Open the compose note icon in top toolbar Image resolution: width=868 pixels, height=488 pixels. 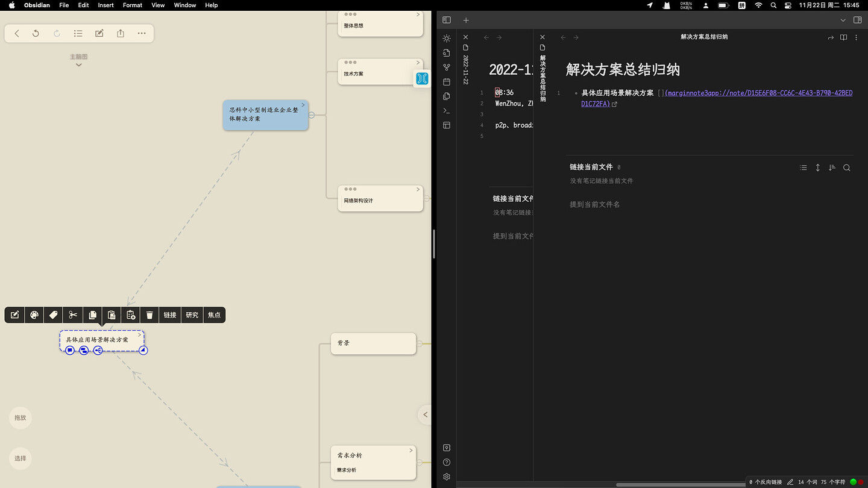(99, 34)
